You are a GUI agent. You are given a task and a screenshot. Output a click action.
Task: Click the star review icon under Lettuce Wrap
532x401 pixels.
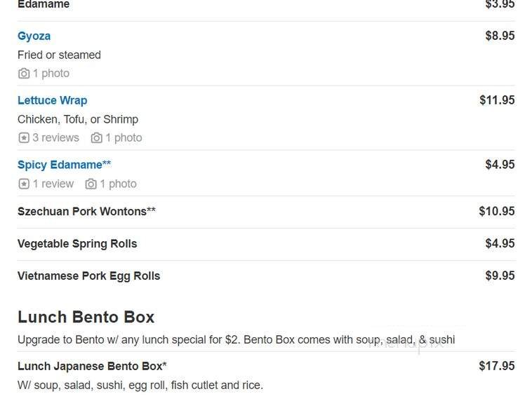pyautogui.click(x=24, y=138)
